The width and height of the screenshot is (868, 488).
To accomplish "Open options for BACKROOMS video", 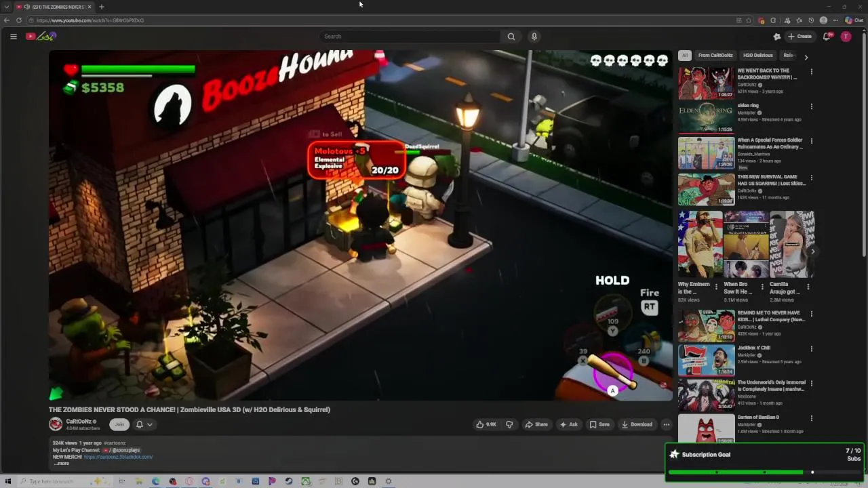I will click(811, 71).
